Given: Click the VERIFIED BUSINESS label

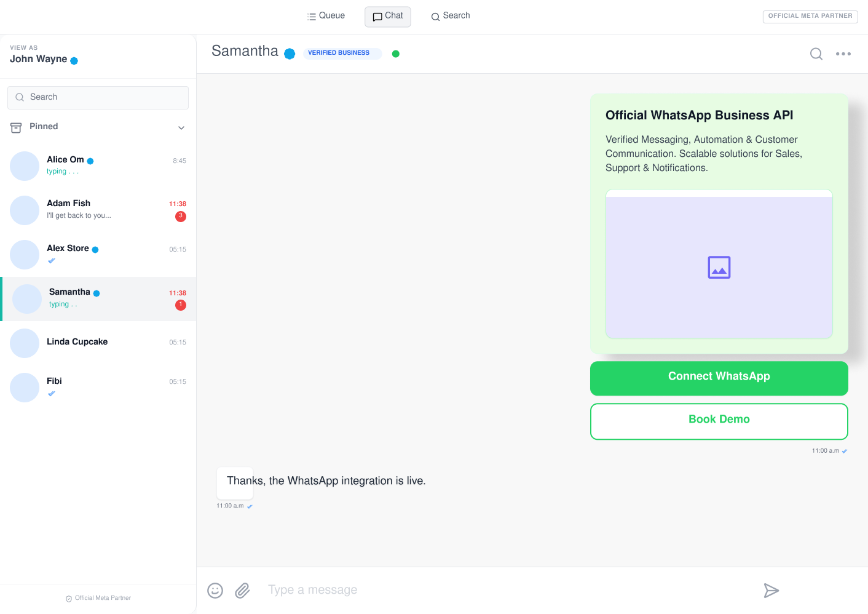Looking at the screenshot, I should 342,54.
